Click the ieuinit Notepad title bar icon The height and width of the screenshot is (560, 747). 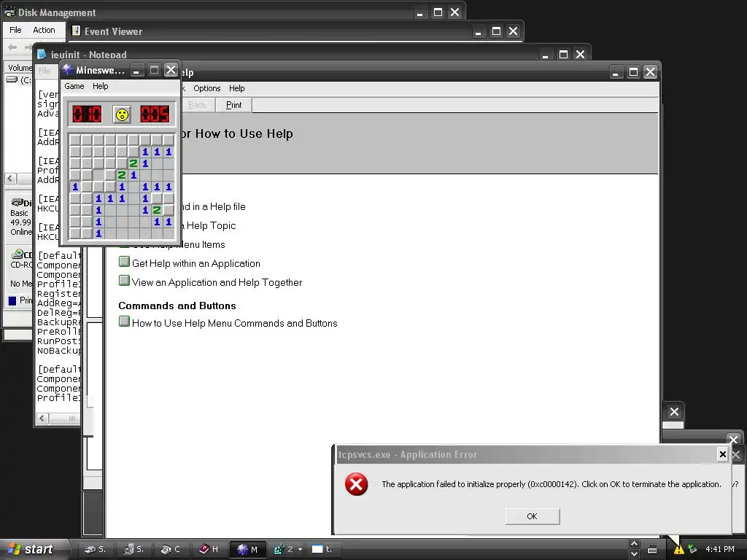point(42,54)
